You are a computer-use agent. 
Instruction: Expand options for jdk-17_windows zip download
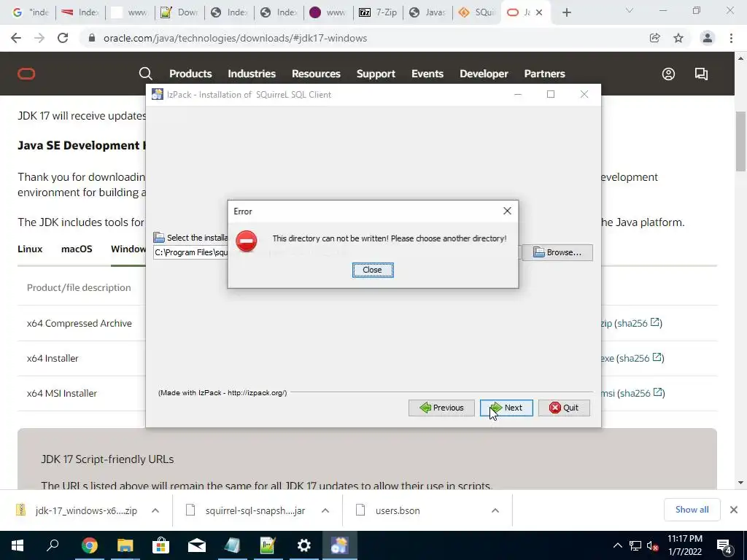click(x=155, y=510)
